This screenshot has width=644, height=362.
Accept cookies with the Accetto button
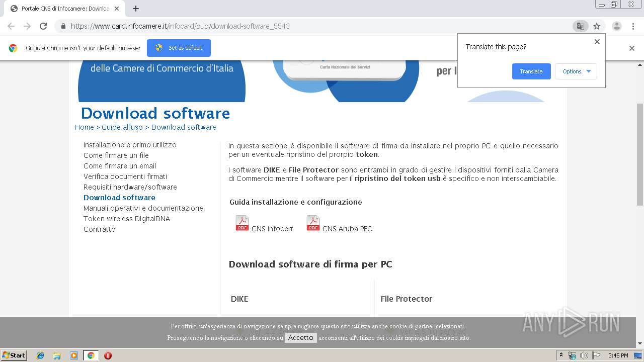301,338
